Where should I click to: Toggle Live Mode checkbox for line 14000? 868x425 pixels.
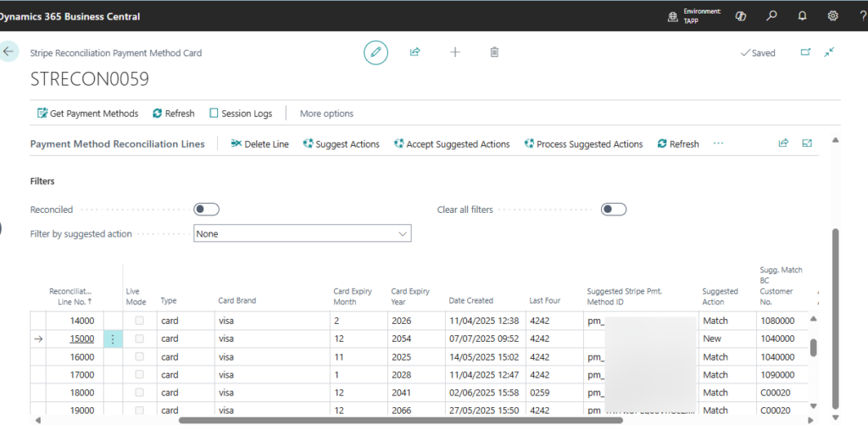[x=140, y=321]
